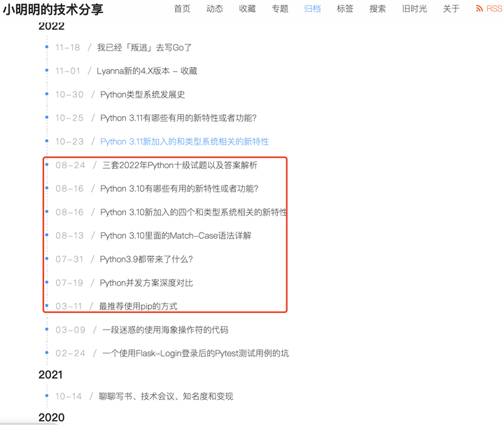This screenshot has width=504, height=425.
Task: Open Python 3.10有哪些有用的新特性或者功能 post
Action: coord(179,188)
